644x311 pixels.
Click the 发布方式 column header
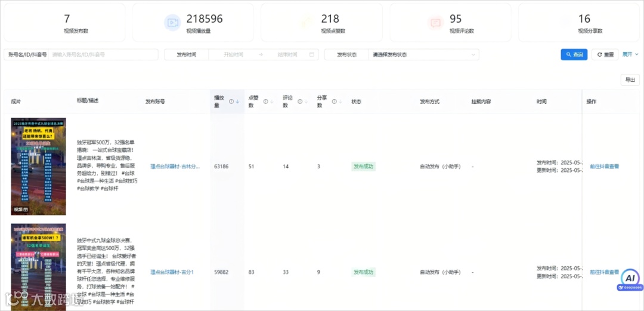pos(429,101)
